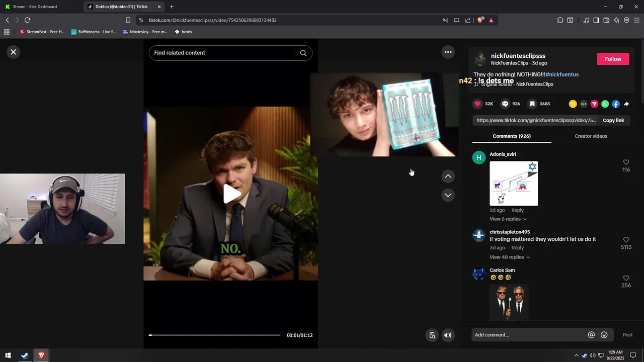
Task: Like the Adonis_aviri comment heart
Action: [x=626, y=162]
